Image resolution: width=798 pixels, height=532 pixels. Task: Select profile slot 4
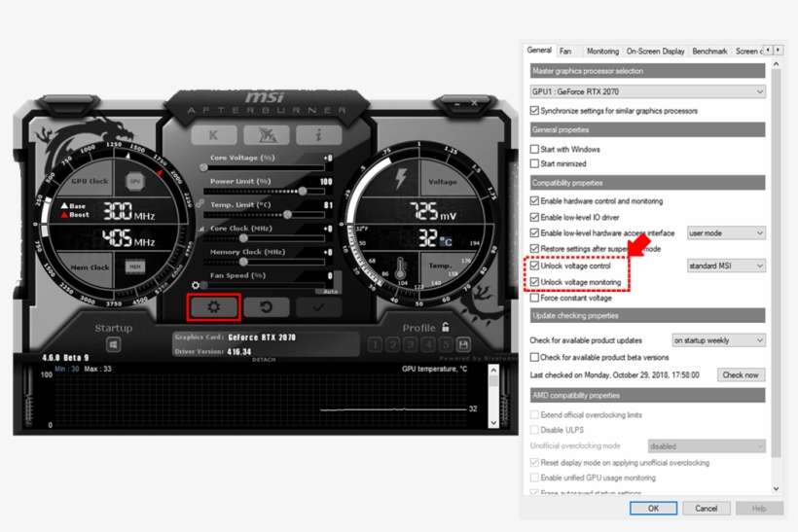(428, 345)
